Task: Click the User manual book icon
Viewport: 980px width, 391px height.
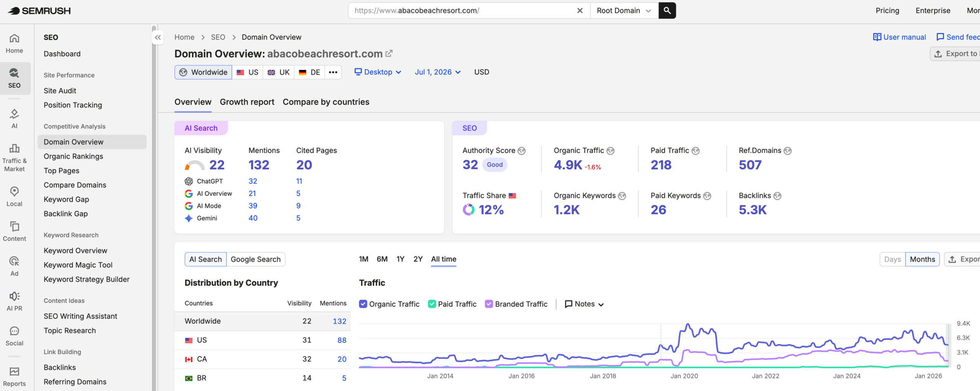Action: pyautogui.click(x=877, y=37)
